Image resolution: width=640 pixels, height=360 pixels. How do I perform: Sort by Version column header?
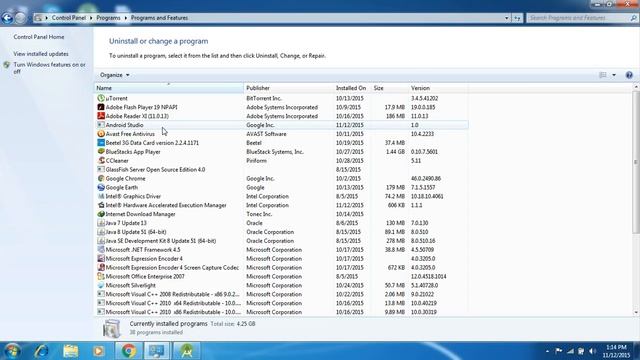click(438, 88)
